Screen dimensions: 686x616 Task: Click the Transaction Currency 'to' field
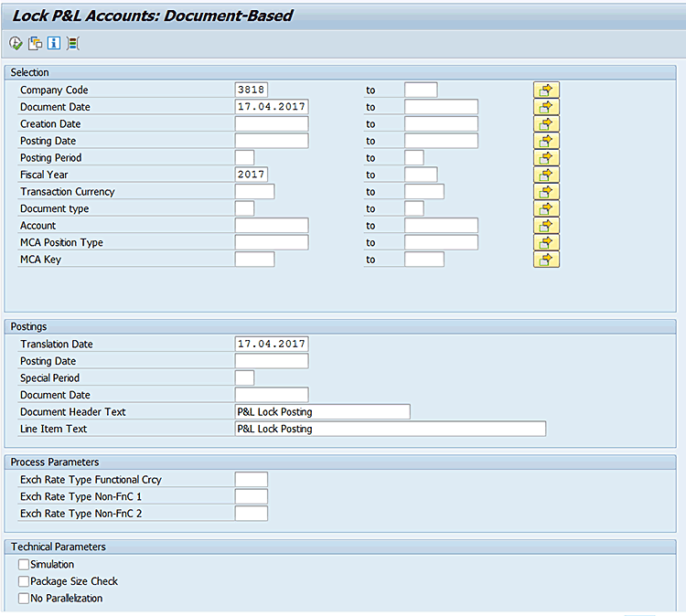424,192
